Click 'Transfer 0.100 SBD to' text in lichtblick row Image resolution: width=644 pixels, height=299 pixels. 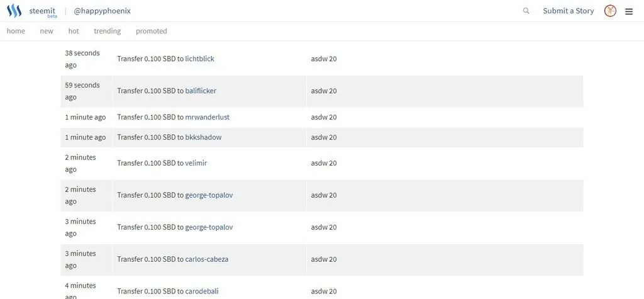(x=150, y=59)
